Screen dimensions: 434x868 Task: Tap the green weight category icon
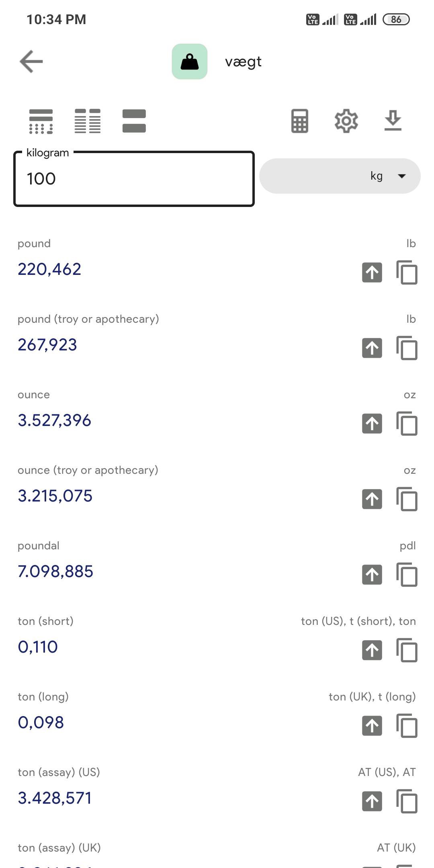(190, 61)
